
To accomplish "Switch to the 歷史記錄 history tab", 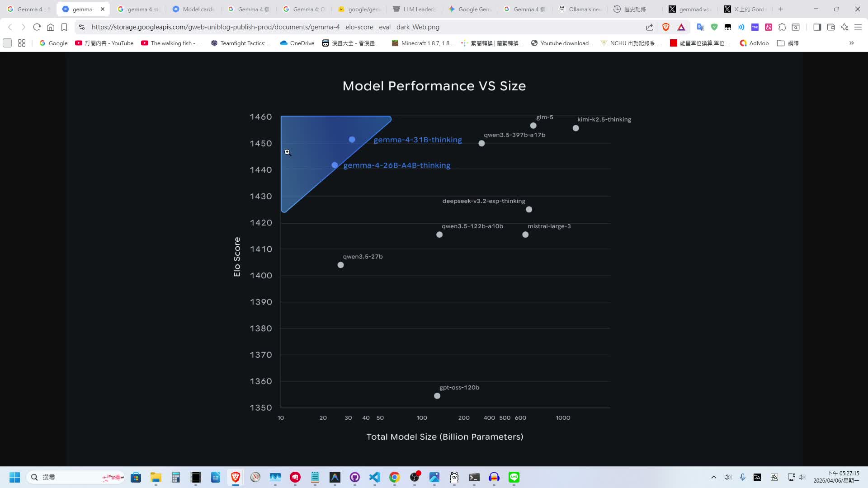I will click(635, 9).
